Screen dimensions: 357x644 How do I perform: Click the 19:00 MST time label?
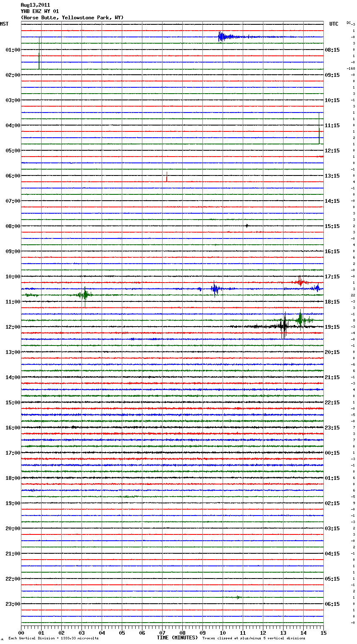[x=13, y=503]
